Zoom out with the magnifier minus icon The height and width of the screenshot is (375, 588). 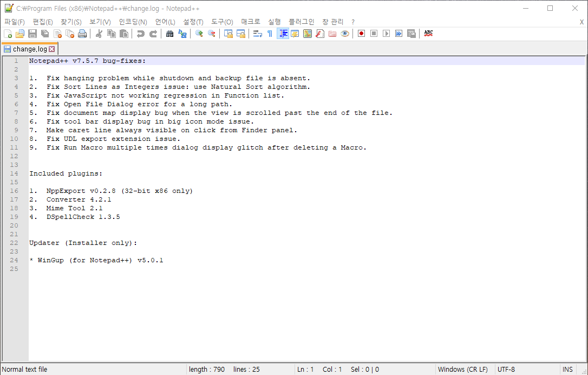click(212, 34)
